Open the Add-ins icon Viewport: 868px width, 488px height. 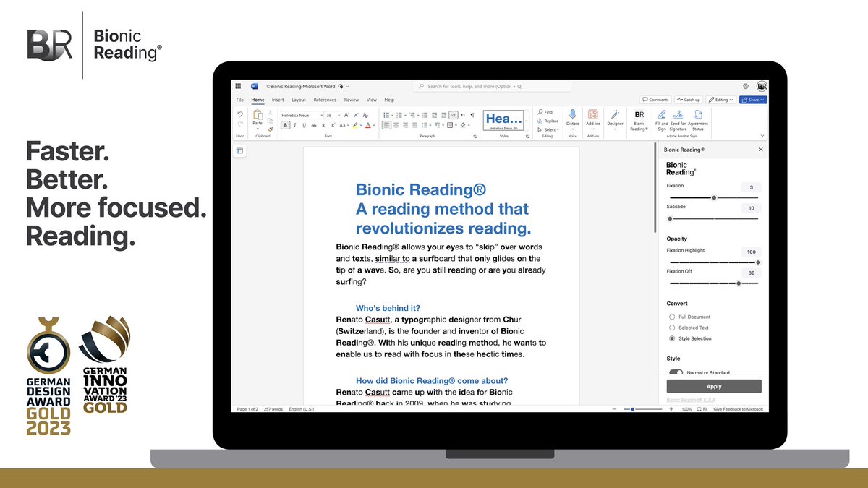click(x=593, y=114)
